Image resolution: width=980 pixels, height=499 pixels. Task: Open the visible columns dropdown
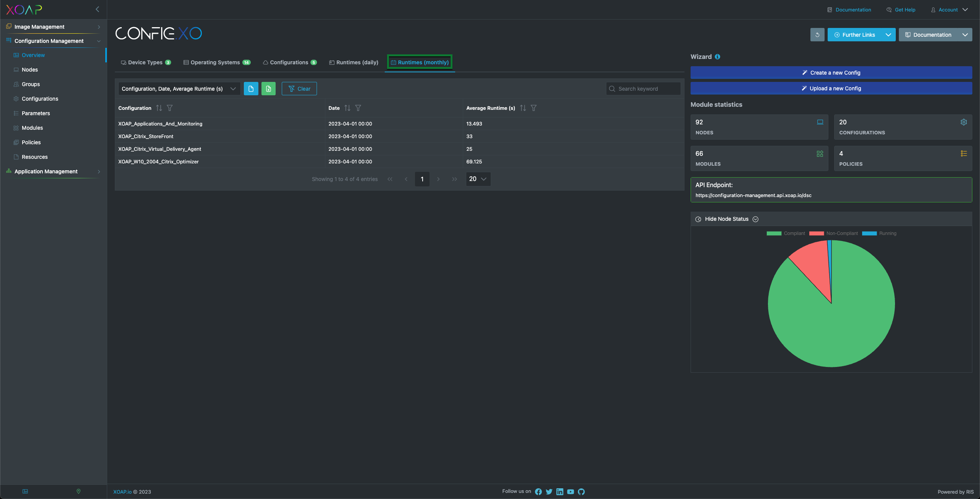click(x=179, y=89)
